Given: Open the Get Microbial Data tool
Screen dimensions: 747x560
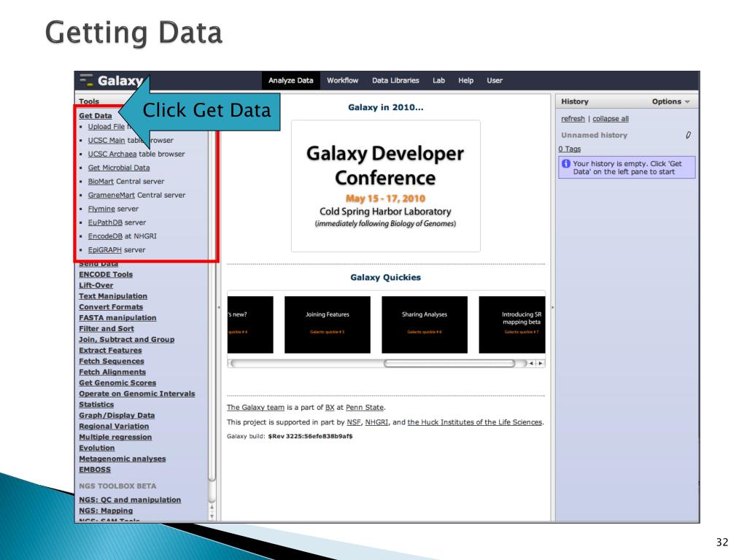Looking at the screenshot, I should pos(119,168).
